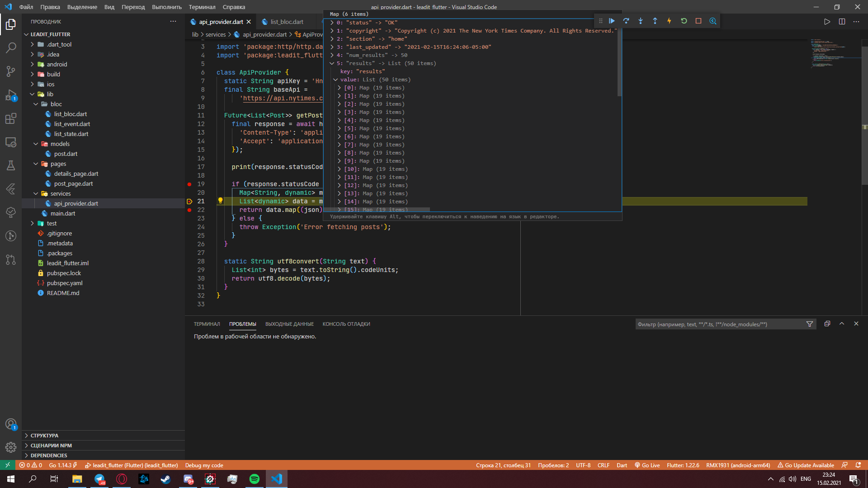This screenshot has width=868, height=488.
Task: Continue debugging with the play button
Action: (x=612, y=21)
